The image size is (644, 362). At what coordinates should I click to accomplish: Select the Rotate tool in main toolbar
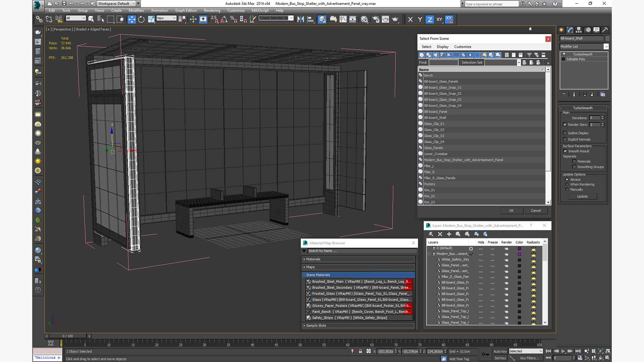141,19
